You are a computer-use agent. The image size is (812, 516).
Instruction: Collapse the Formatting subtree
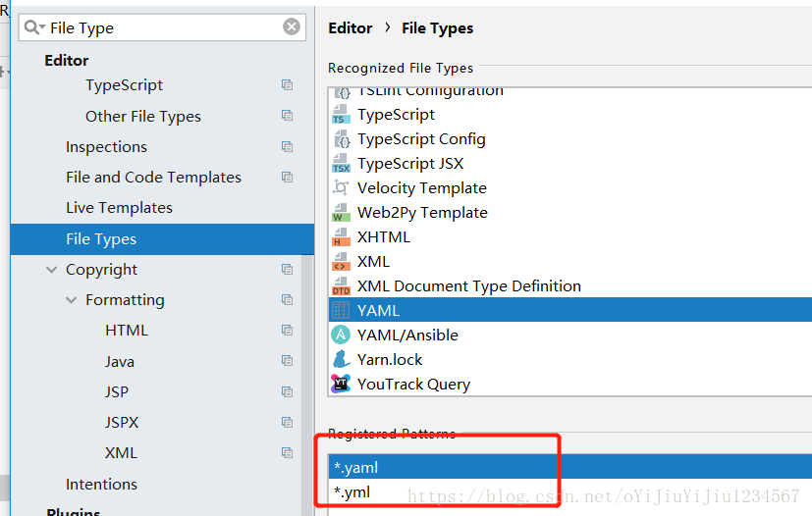72,300
